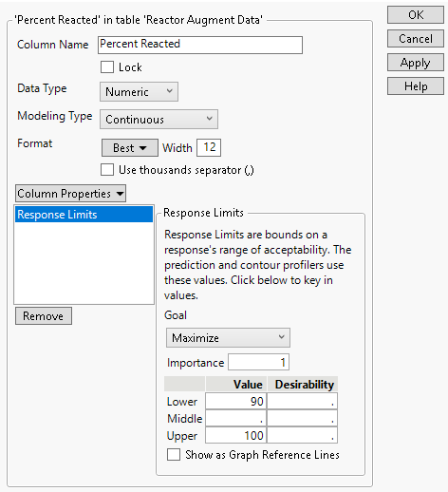Select Response Limits in property list

pyautogui.click(x=84, y=215)
